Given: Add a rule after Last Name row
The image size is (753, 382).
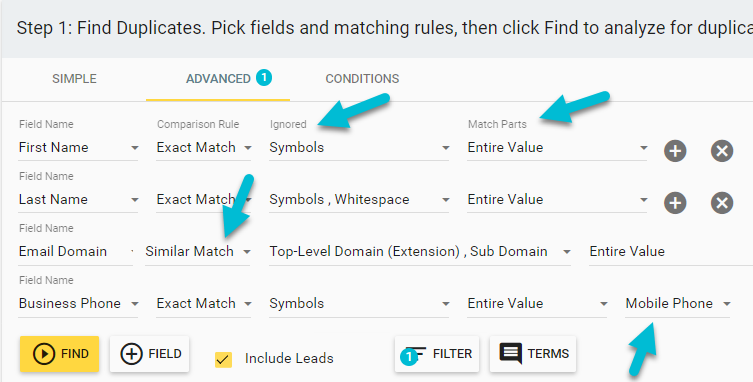Looking at the screenshot, I should 675,203.
